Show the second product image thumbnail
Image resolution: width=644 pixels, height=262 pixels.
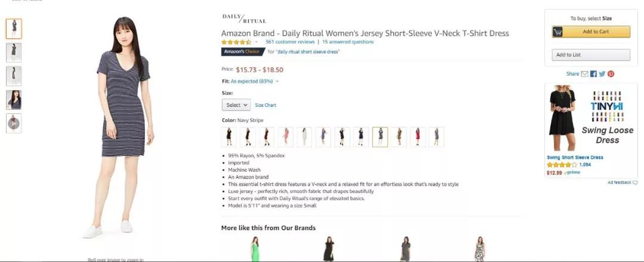coord(14,53)
